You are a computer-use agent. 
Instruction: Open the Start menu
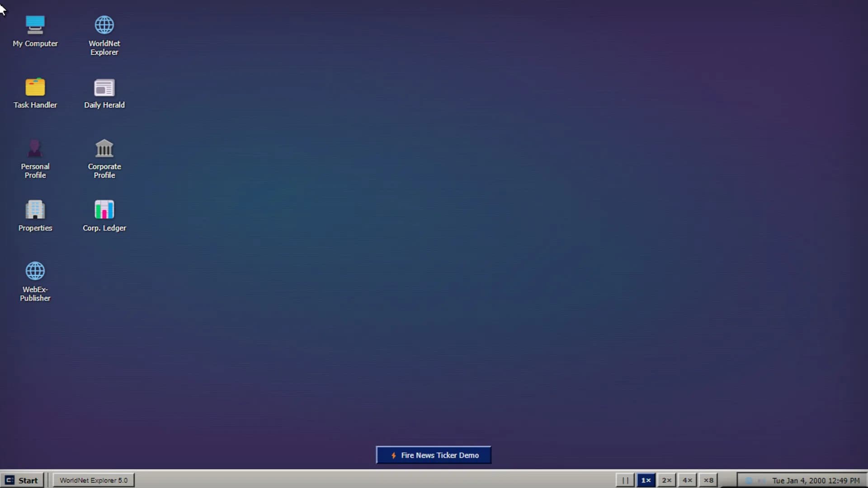22,480
